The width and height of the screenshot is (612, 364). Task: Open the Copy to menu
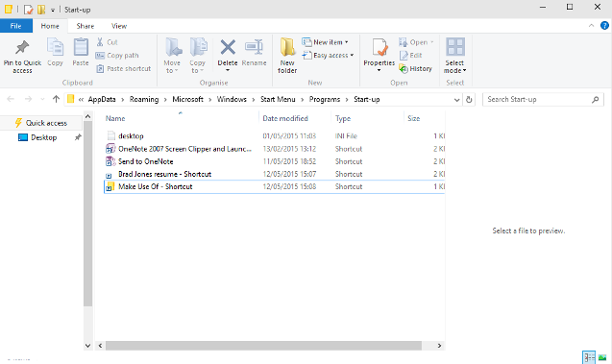(x=198, y=56)
